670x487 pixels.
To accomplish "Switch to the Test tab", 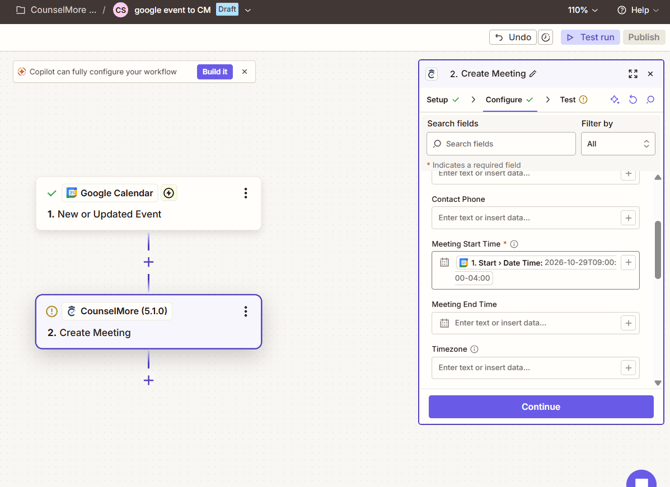I will pos(573,100).
